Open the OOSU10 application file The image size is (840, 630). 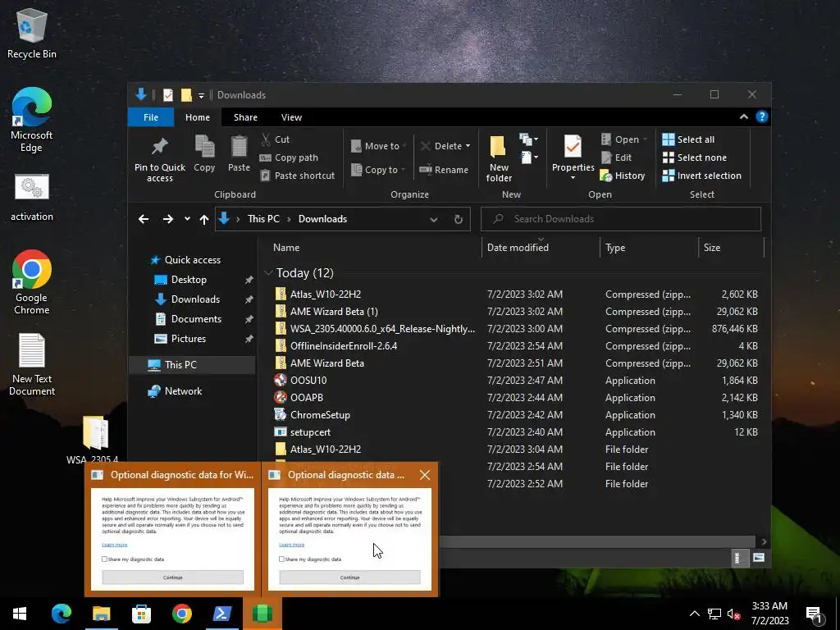(x=308, y=381)
